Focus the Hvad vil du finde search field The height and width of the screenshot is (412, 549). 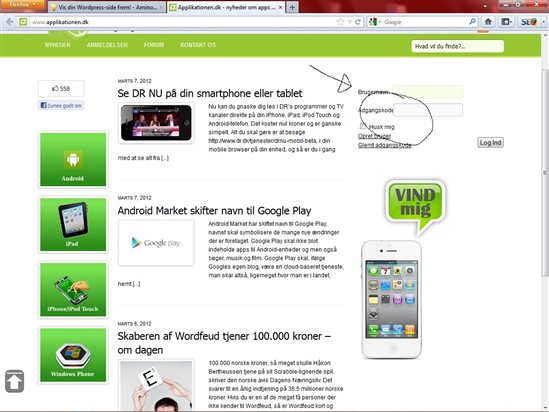coord(458,46)
